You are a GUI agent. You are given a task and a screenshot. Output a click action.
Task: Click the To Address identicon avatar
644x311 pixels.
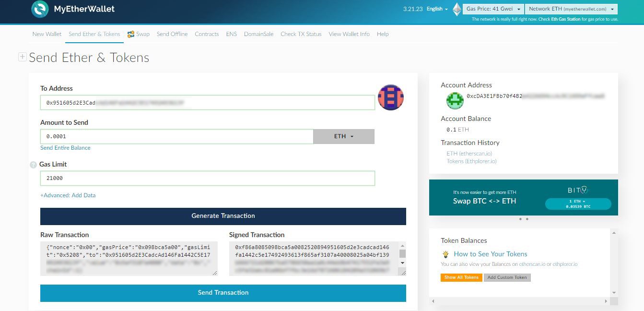[x=390, y=97]
